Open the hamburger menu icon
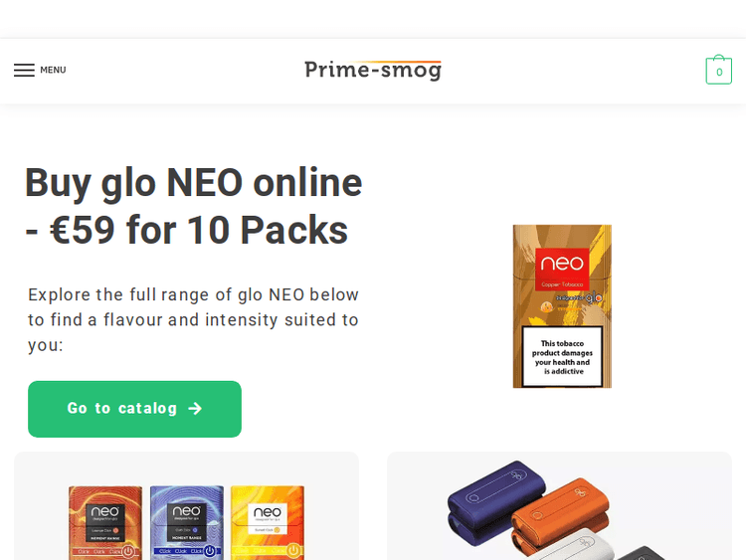The image size is (746, 560). pos(24,70)
